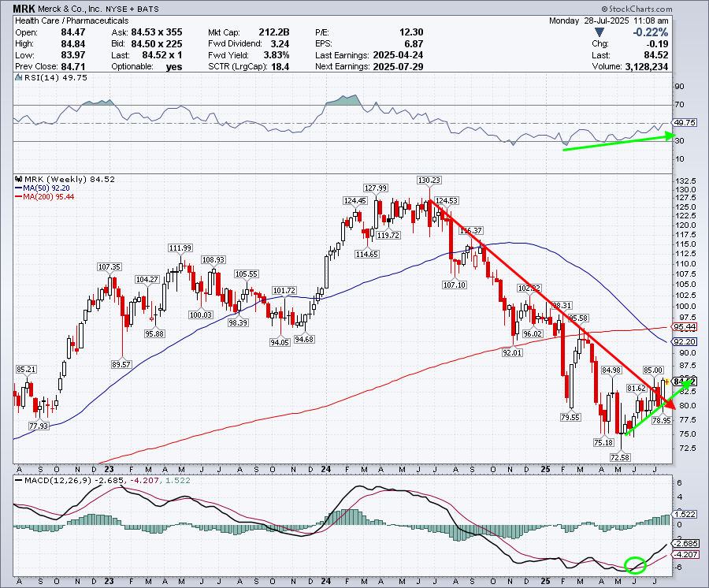Click the Last quote 84.52 x 1
The height and width of the screenshot is (588, 709).
click(162, 55)
